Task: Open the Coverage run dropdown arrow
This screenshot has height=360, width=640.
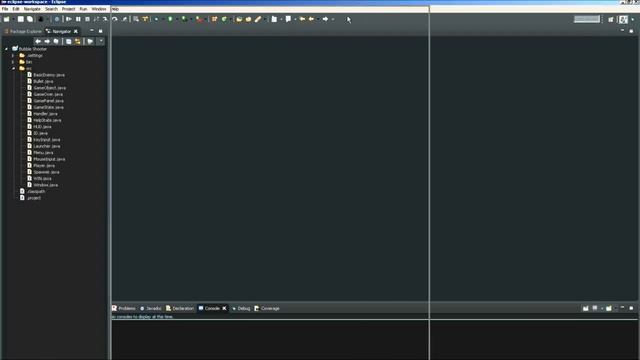Action: tap(191, 19)
